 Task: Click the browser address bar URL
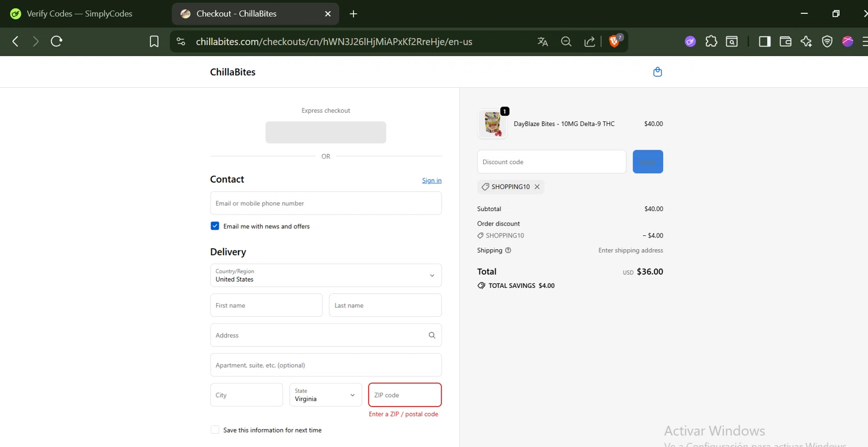pos(334,42)
